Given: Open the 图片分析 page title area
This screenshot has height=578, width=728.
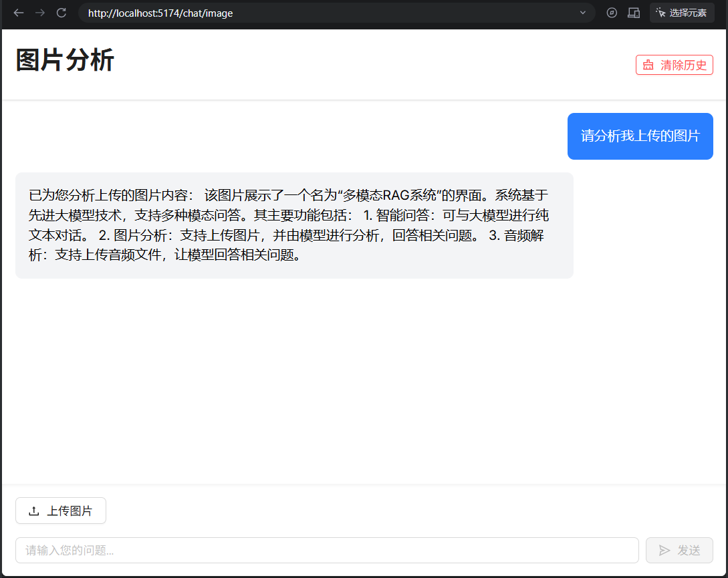Looking at the screenshot, I should coord(64,60).
